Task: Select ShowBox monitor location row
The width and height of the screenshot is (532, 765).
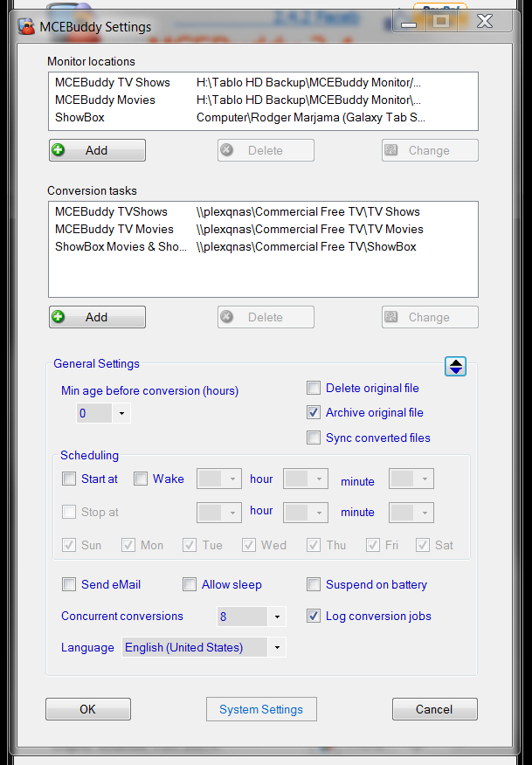Action: pos(263,118)
